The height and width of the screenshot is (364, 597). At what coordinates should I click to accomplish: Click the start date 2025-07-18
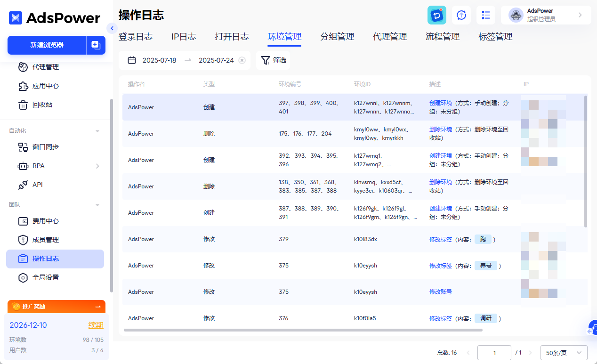tap(159, 60)
